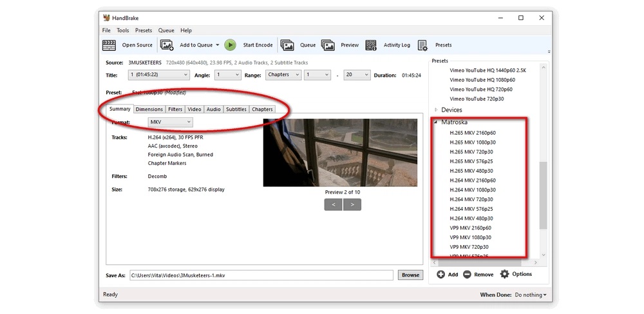644x314 pixels.
Task: Open the Queue menu
Action: [x=166, y=30]
